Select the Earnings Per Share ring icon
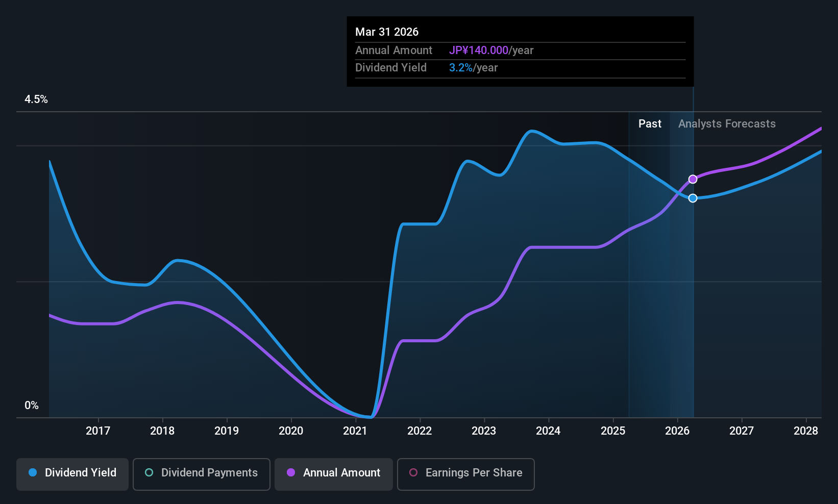Image resolution: width=838 pixels, height=504 pixels. tap(413, 473)
